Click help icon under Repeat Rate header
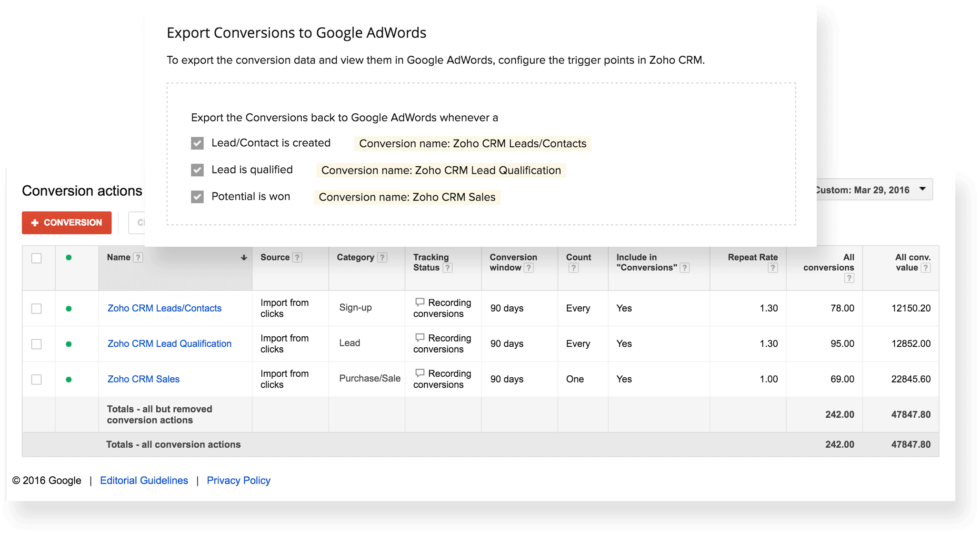The image size is (980, 533). pyautogui.click(x=772, y=268)
